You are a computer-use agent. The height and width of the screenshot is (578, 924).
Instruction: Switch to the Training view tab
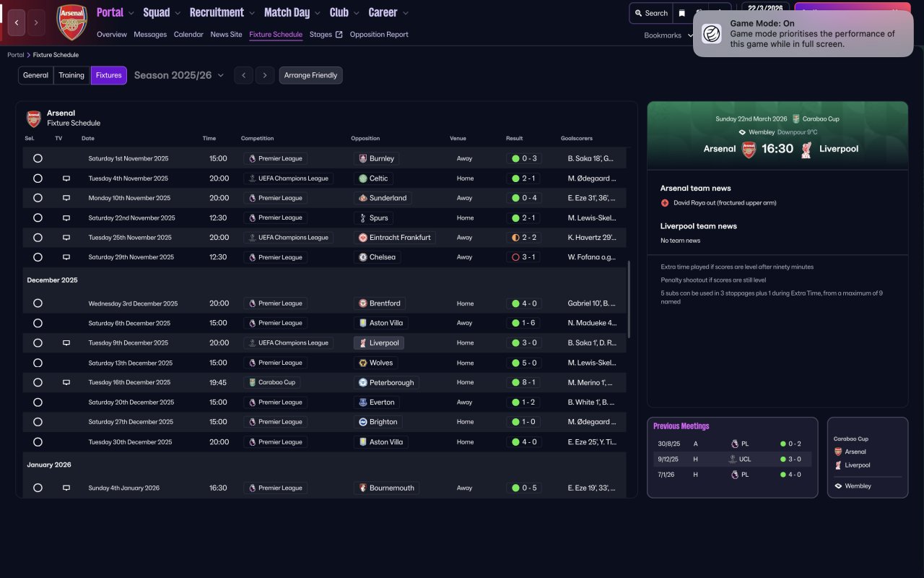(x=71, y=75)
